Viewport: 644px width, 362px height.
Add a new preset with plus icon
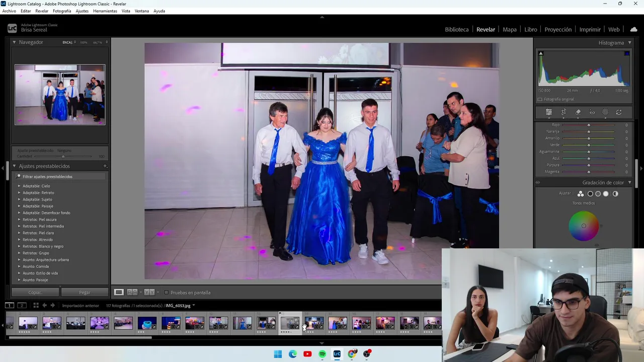click(105, 166)
